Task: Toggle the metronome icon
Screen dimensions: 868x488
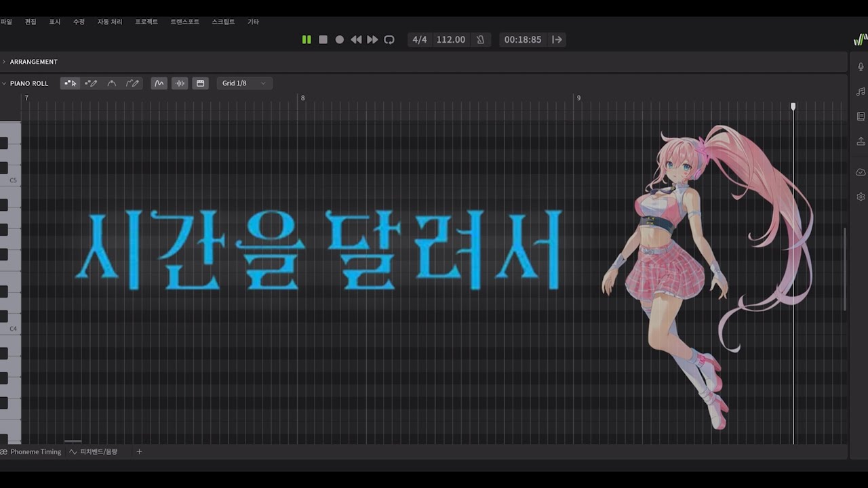Action: pyautogui.click(x=481, y=40)
